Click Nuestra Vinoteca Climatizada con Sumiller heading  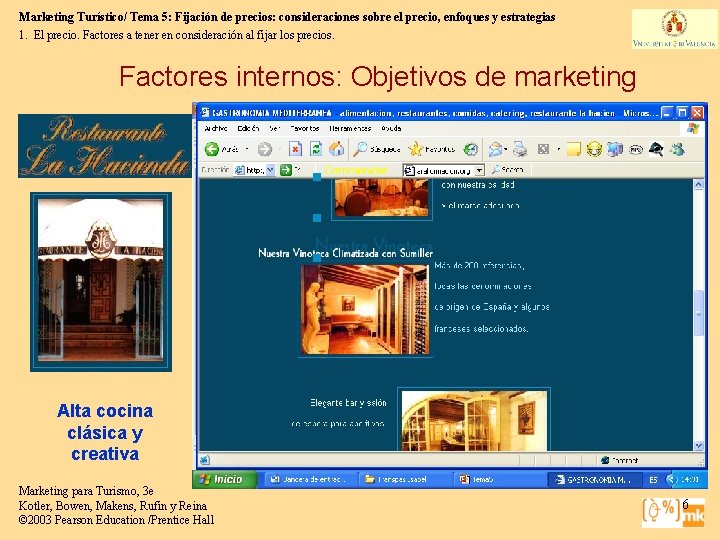point(345,253)
